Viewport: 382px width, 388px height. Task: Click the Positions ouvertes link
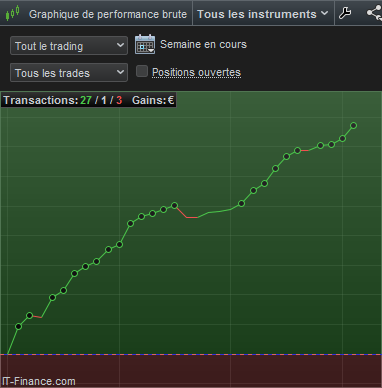coord(196,72)
